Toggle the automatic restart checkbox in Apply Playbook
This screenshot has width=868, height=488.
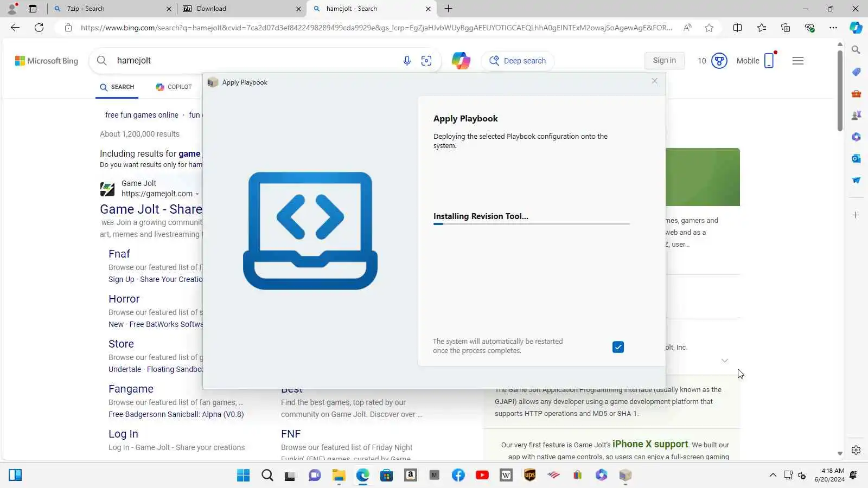tap(618, 347)
